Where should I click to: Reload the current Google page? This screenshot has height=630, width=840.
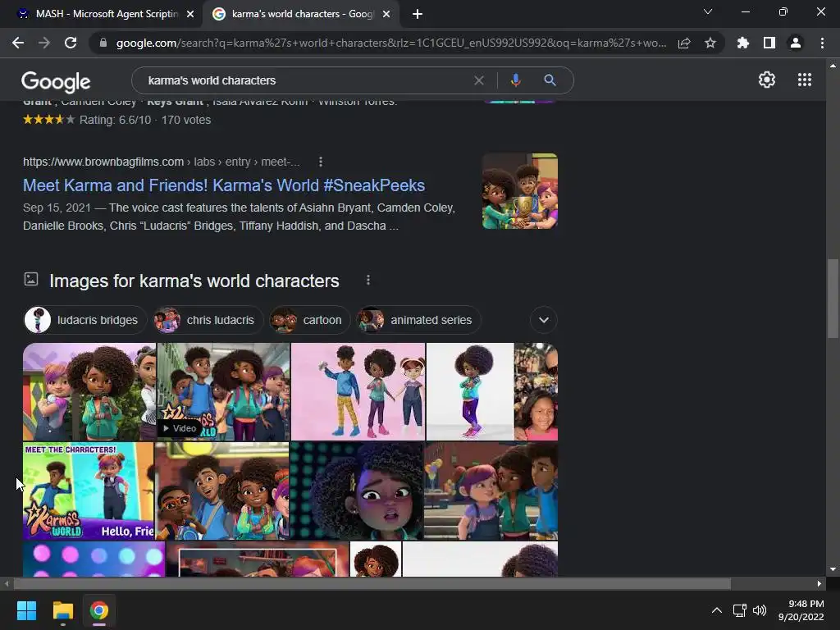pos(71,43)
